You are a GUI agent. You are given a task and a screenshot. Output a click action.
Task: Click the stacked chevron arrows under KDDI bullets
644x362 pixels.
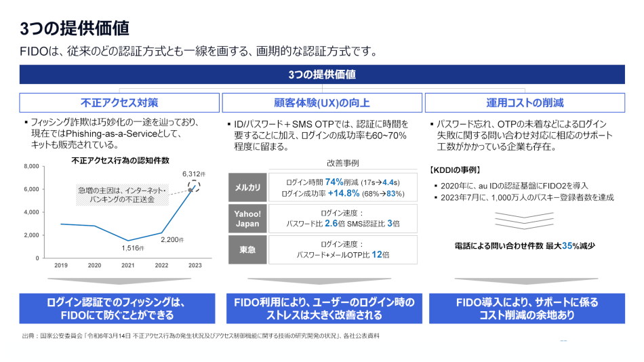coord(525,220)
